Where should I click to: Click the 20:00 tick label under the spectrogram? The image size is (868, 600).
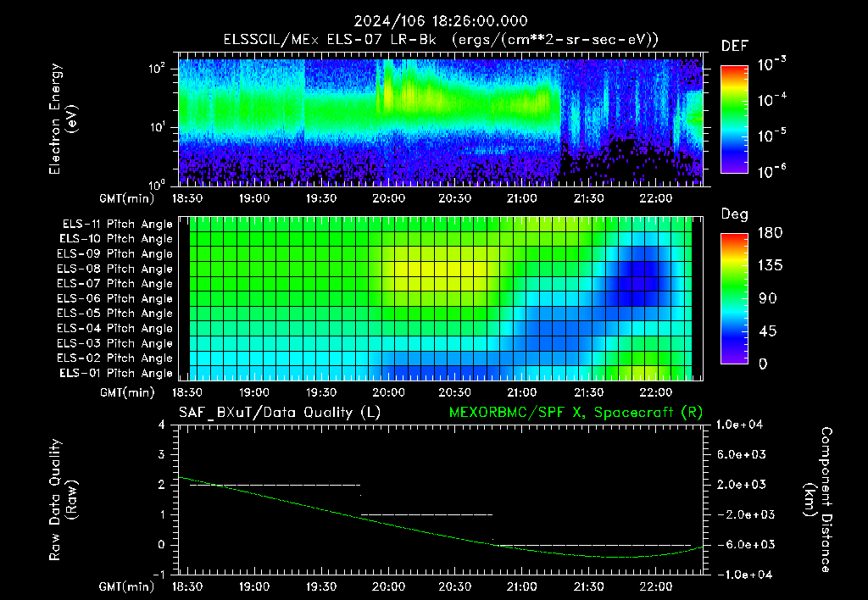pos(388,198)
